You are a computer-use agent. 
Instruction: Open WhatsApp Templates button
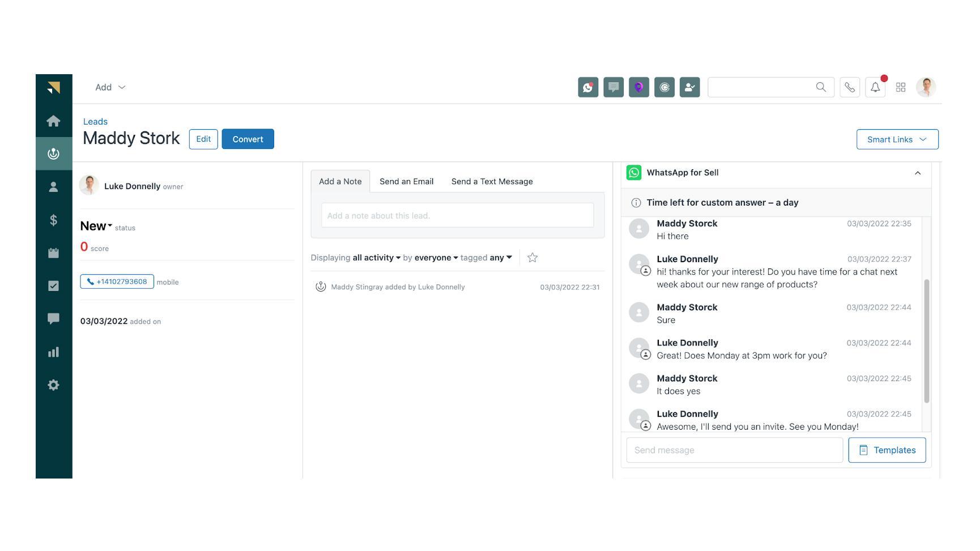[887, 450]
